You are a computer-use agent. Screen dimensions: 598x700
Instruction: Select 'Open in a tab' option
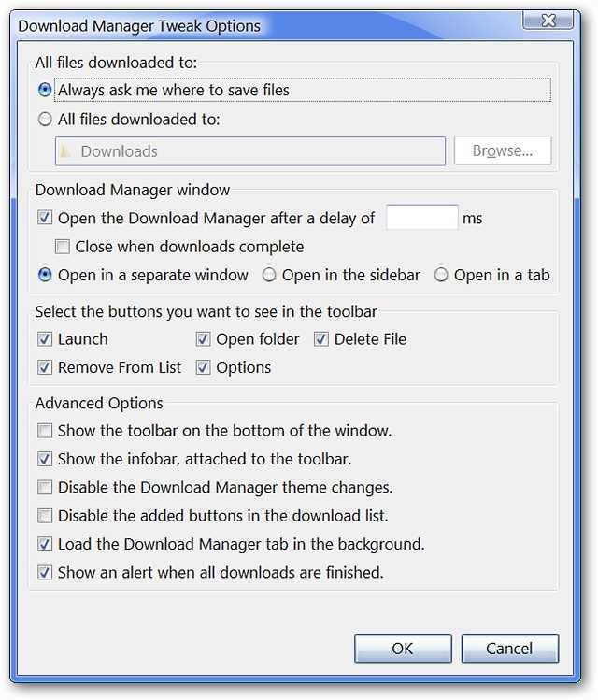pyautogui.click(x=441, y=275)
